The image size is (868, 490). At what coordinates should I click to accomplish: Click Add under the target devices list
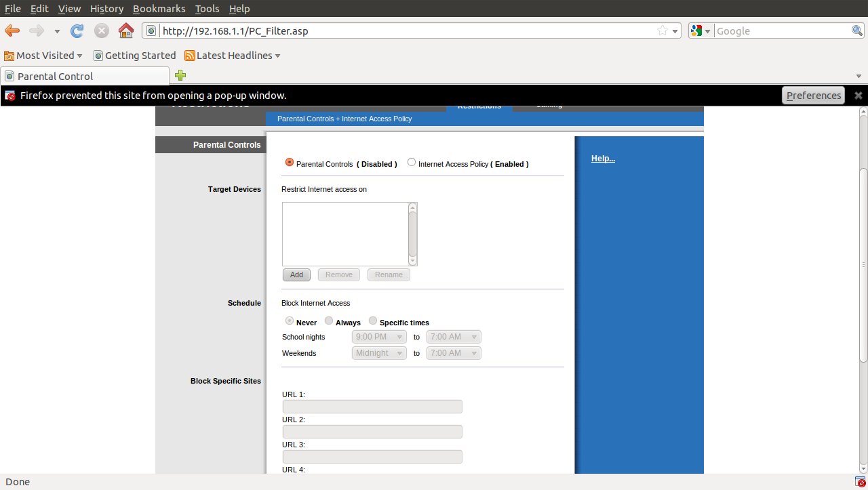(296, 274)
